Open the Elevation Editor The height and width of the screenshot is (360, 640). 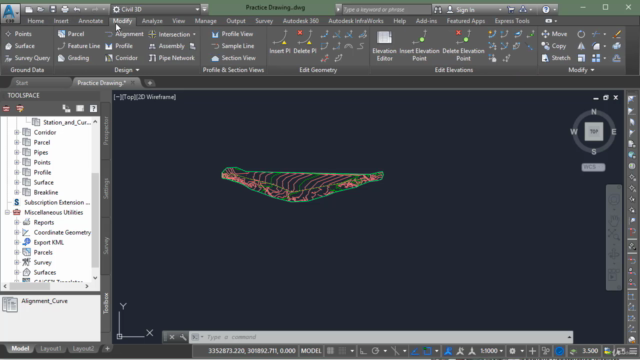coord(384,46)
